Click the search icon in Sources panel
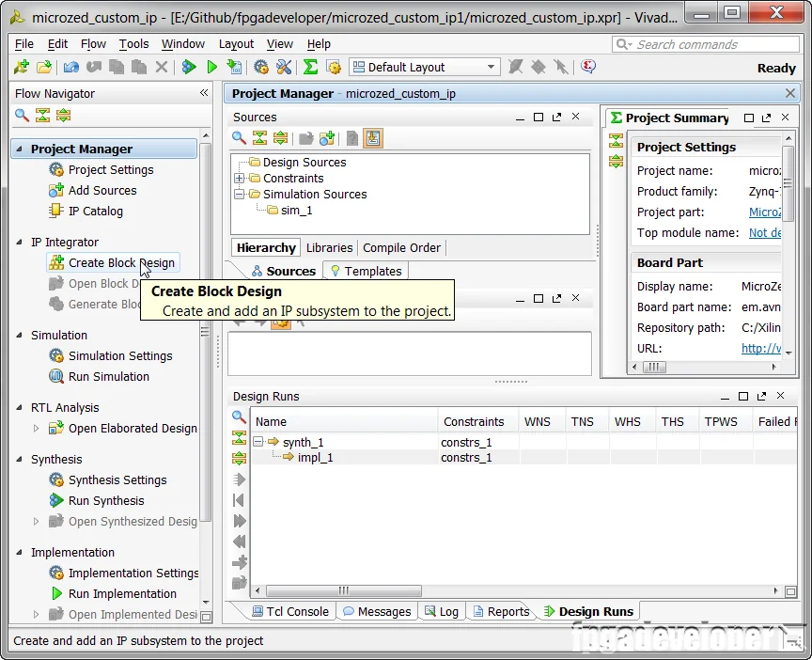812x660 pixels. [239, 138]
